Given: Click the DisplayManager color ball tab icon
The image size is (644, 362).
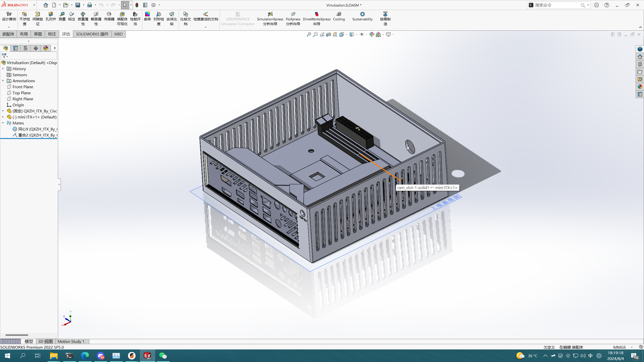Looking at the screenshot, I should pos(46,48).
